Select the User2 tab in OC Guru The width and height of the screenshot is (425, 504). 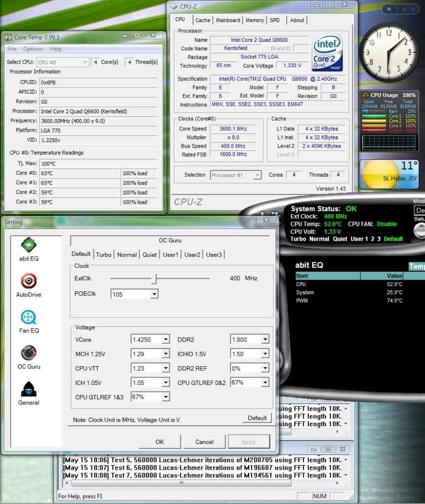[192, 255]
